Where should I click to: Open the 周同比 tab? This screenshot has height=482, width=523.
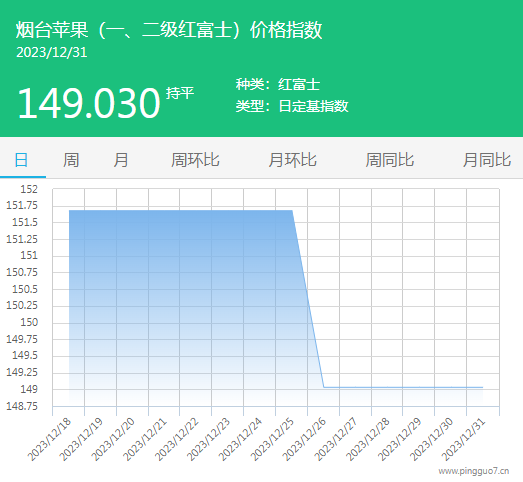[390, 160]
